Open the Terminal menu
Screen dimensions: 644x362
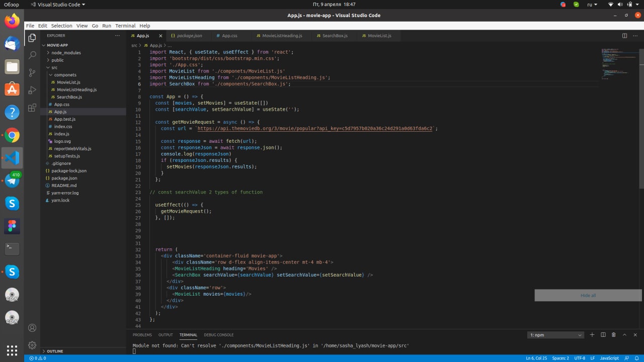(125, 26)
